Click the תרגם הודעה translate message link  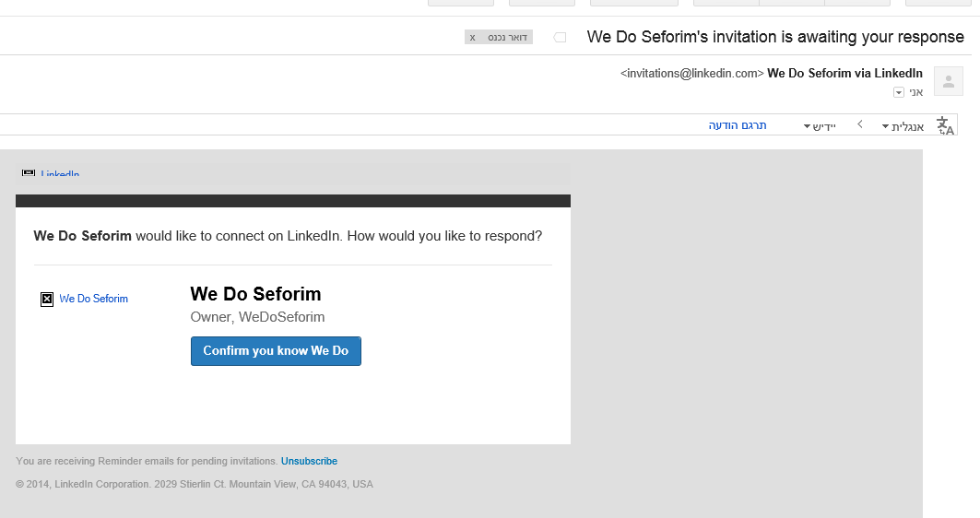coord(738,125)
